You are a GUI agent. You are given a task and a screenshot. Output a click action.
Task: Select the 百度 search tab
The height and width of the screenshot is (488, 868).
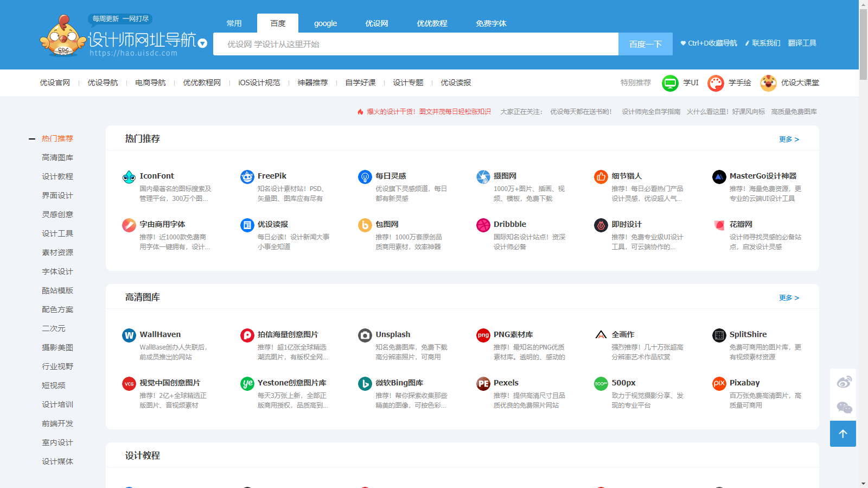[x=278, y=23]
